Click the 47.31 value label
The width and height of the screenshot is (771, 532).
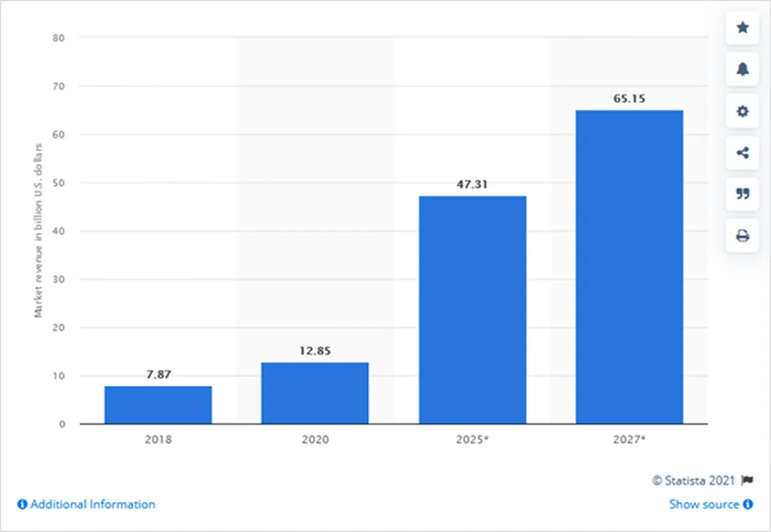[472, 184]
